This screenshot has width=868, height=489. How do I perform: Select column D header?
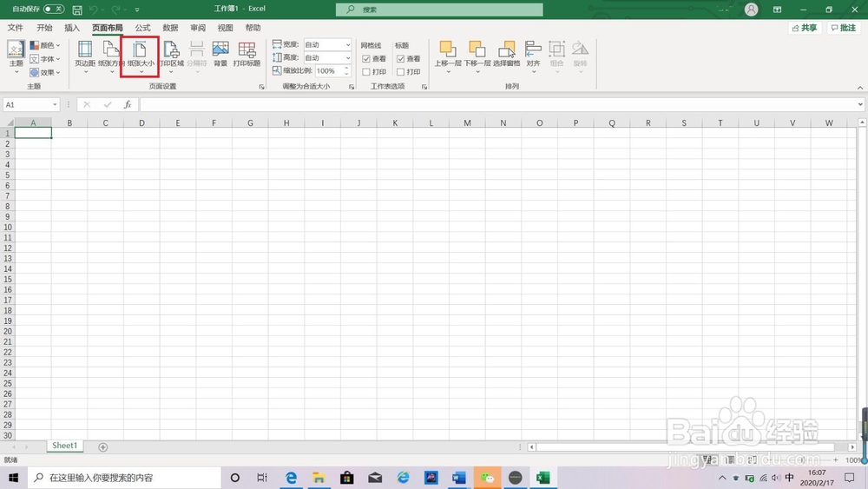[x=141, y=123]
